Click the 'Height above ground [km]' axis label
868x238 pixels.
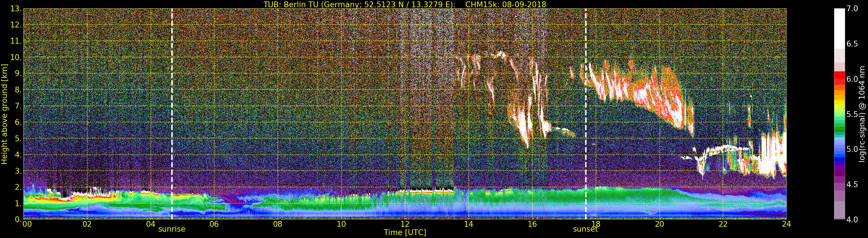point(4,114)
